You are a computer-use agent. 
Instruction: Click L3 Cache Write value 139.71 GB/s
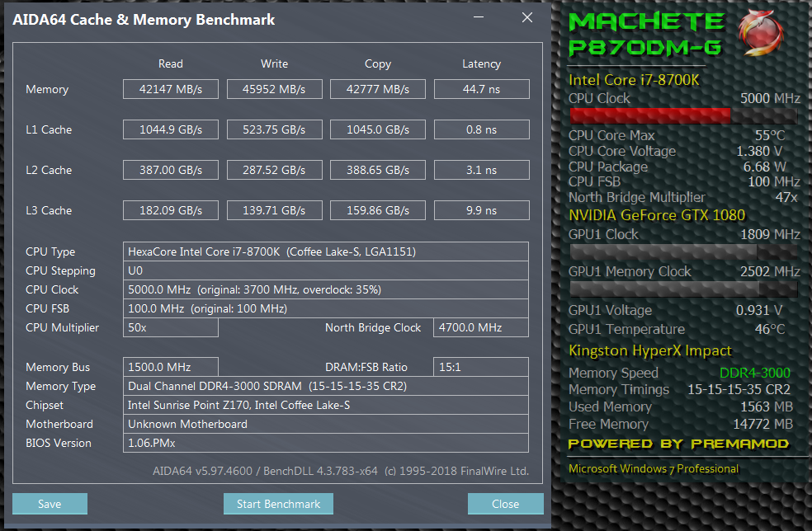275,210
